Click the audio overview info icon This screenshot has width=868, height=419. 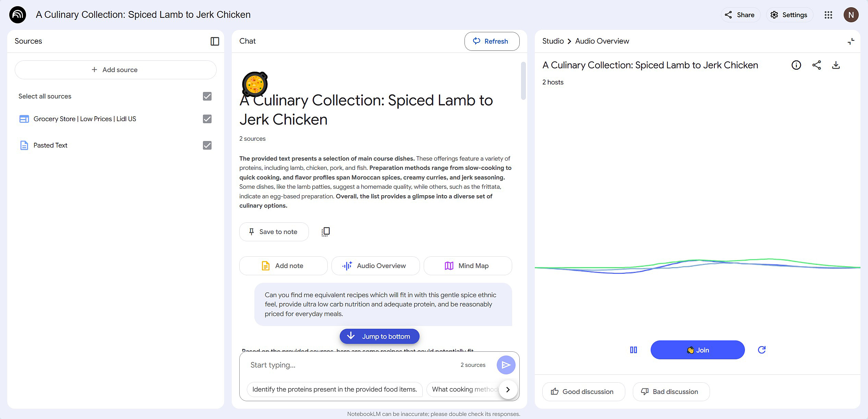pos(796,65)
